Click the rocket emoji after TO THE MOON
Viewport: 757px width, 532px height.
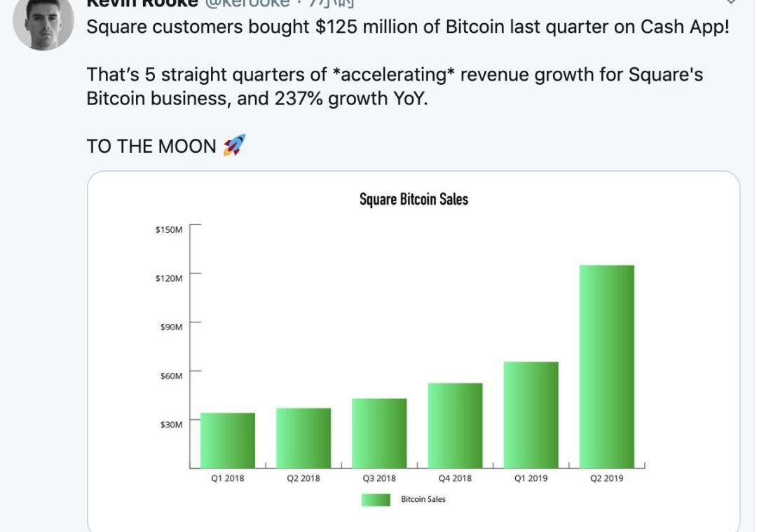pos(234,146)
